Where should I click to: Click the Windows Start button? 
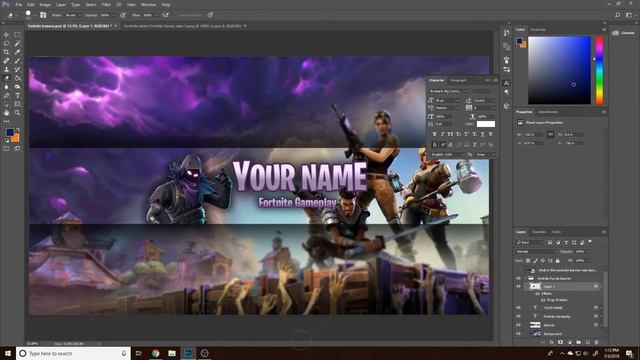click(x=8, y=353)
